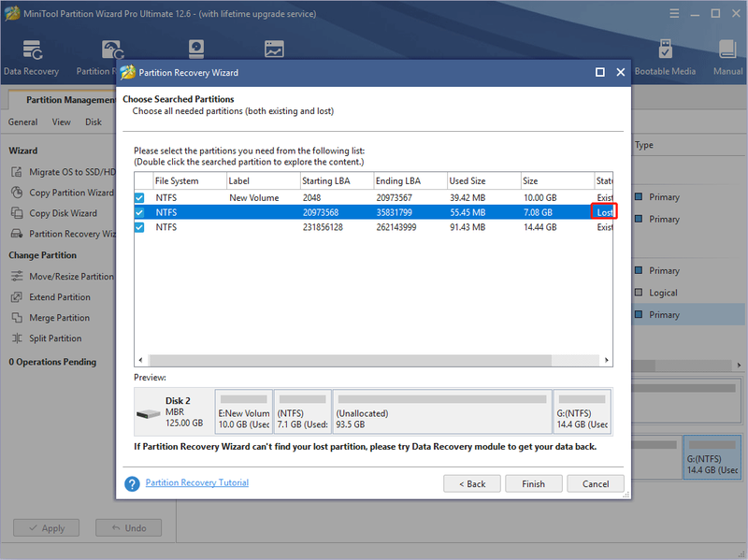Open the General menu

22,122
